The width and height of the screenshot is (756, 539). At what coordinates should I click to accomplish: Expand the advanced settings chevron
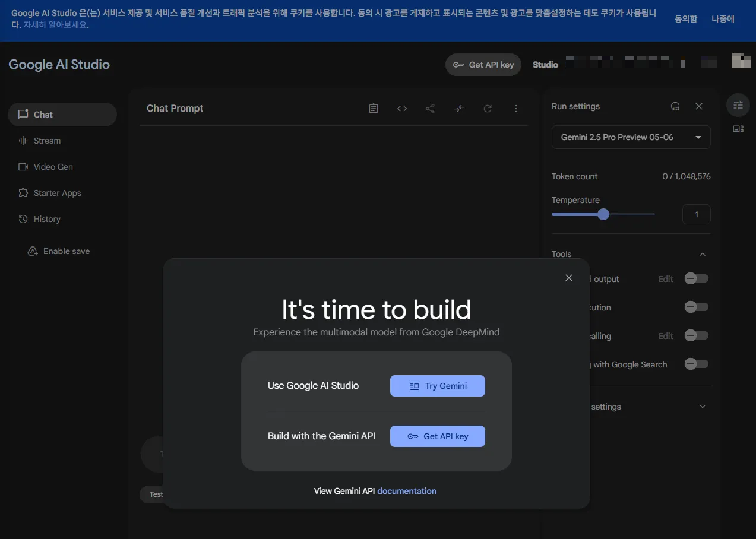(x=703, y=407)
